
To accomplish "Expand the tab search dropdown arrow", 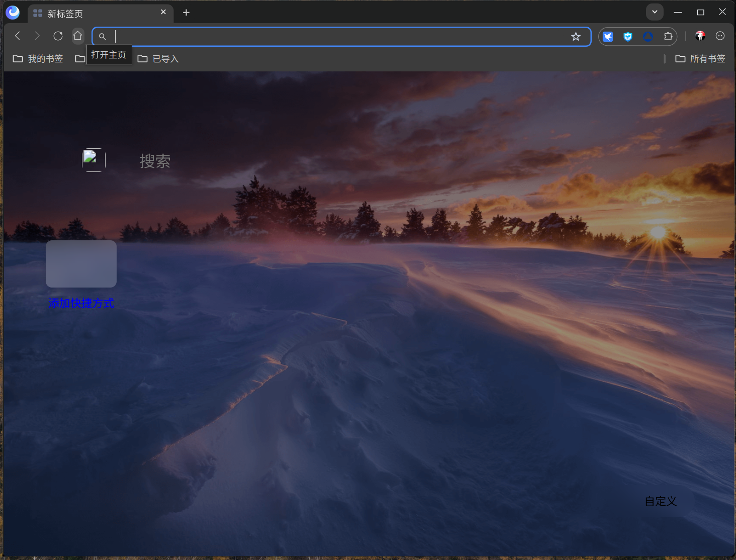I will 655,12.
